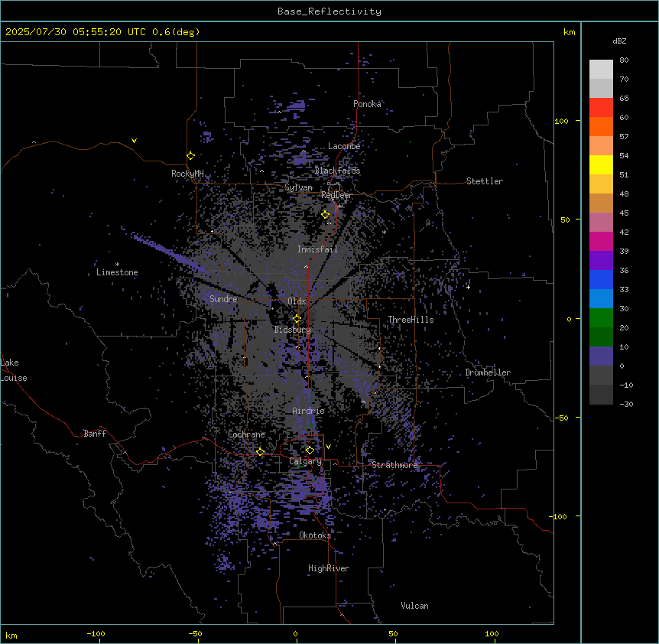Viewport: 659px width, 644px height.
Task: Select the white plus marker north of Drumheller
Action: click(468, 287)
